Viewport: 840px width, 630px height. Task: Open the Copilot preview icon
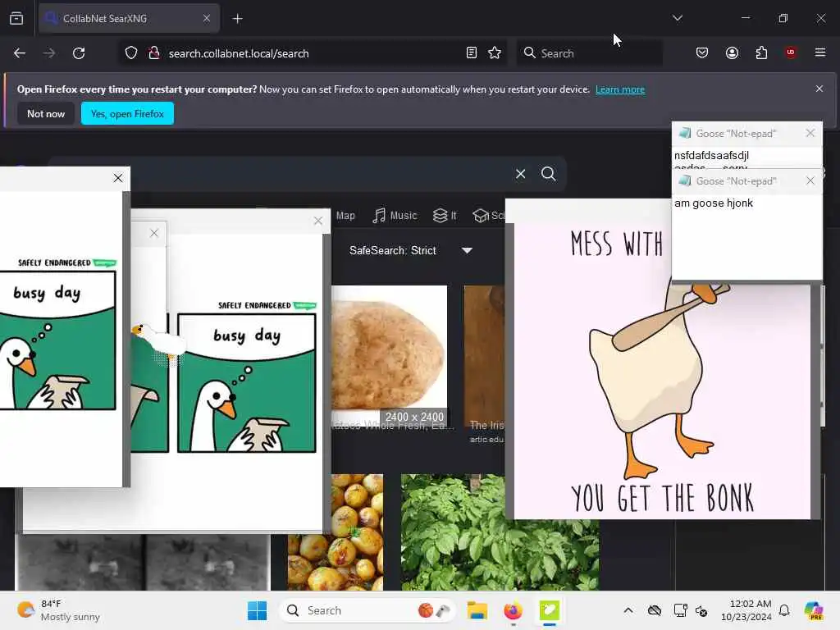(x=814, y=610)
